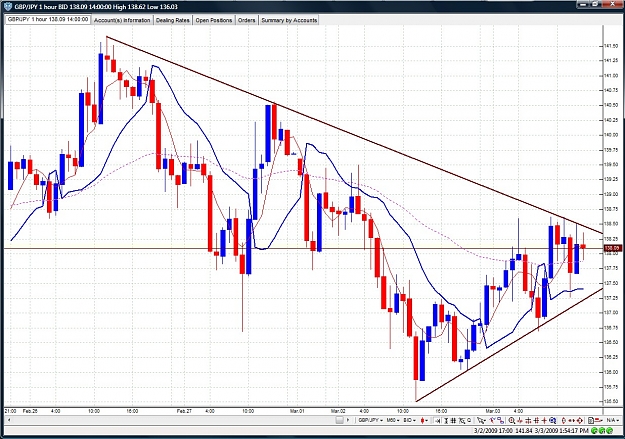
Task: Click the magnifier zoom icon
Action: (x=511, y=420)
